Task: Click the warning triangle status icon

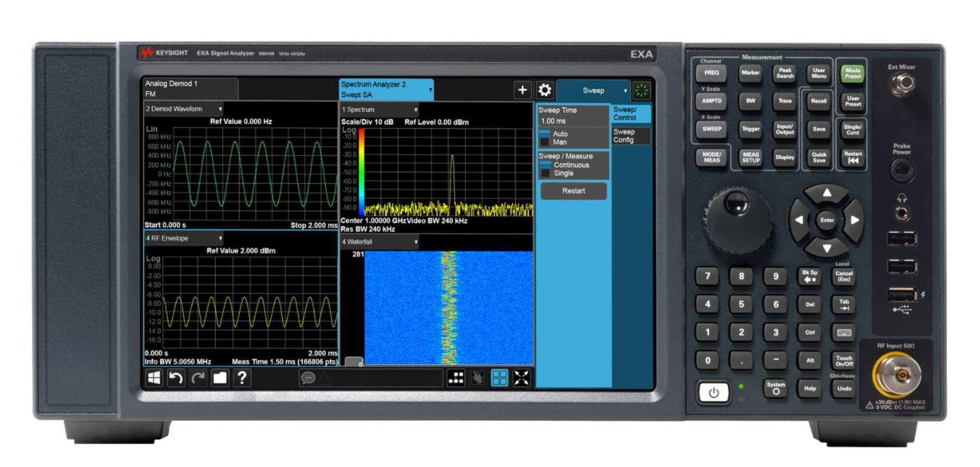Action: [324, 378]
